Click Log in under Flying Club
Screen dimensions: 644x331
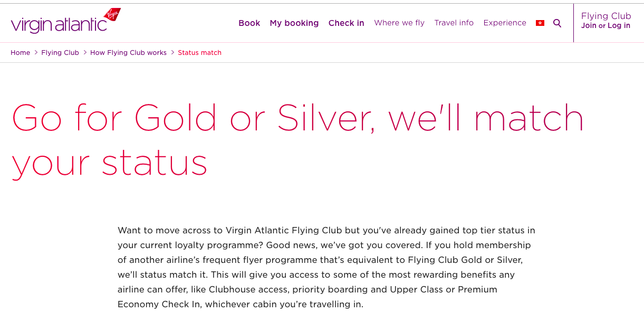(x=619, y=26)
